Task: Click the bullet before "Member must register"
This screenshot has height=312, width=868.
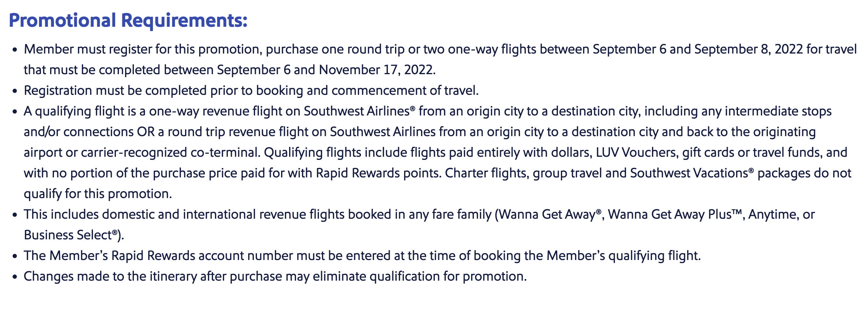Action: pos(15,50)
